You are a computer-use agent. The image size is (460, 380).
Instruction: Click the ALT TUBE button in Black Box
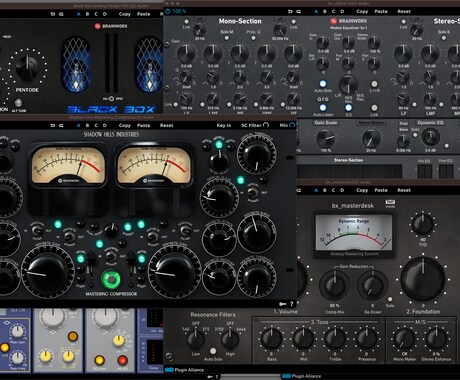19,103
